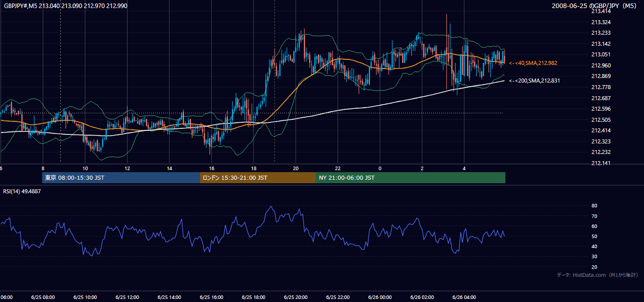Click the 6/26 04:00 date label
The width and height of the screenshot is (644, 302).
click(x=464, y=297)
